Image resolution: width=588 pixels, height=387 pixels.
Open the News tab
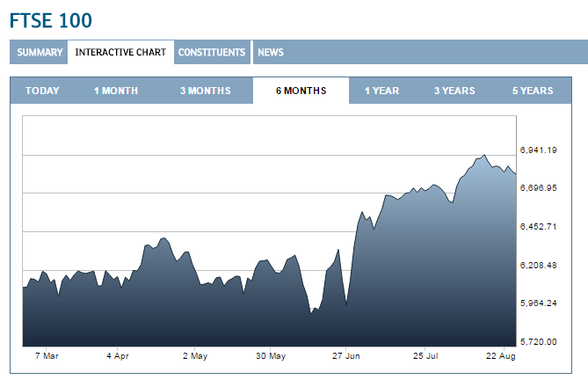click(x=271, y=52)
